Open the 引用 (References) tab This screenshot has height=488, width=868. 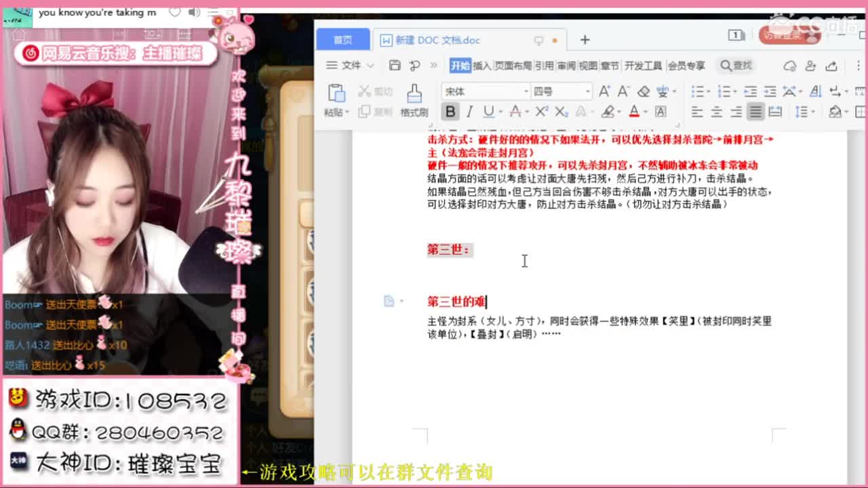[544, 66]
